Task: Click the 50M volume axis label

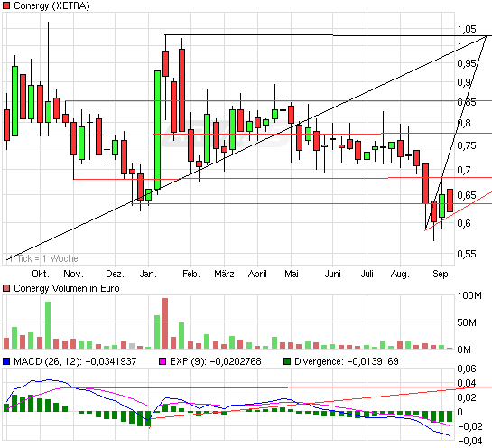Action: [467, 322]
